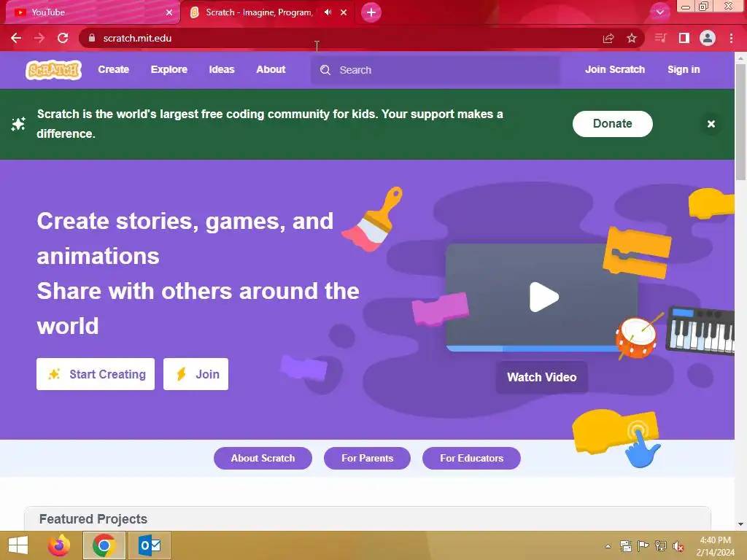Screen dimensions: 747x560
Task: Open Chrome's three-dot menu
Action: [x=731, y=38]
